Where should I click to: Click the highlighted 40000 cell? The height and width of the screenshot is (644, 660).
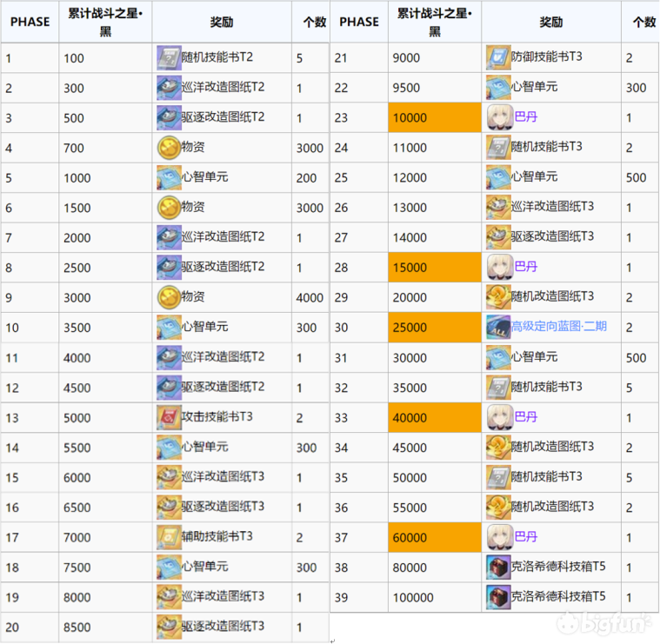[x=435, y=417]
